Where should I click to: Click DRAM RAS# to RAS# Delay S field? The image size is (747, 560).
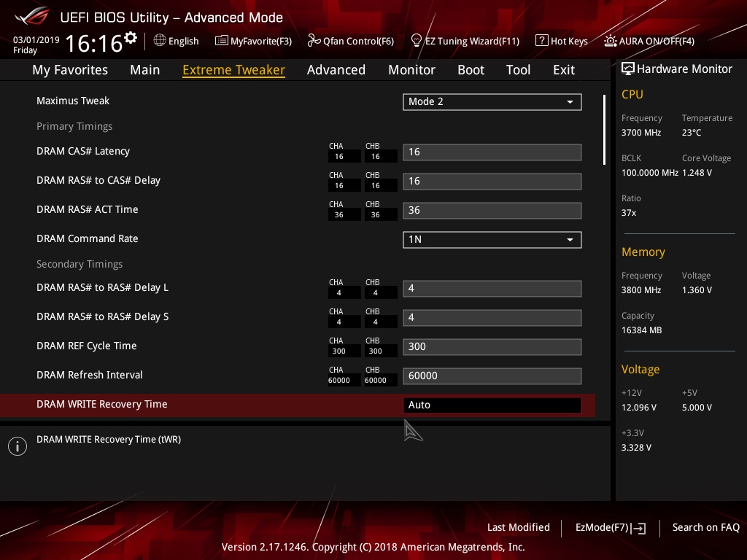coord(492,318)
